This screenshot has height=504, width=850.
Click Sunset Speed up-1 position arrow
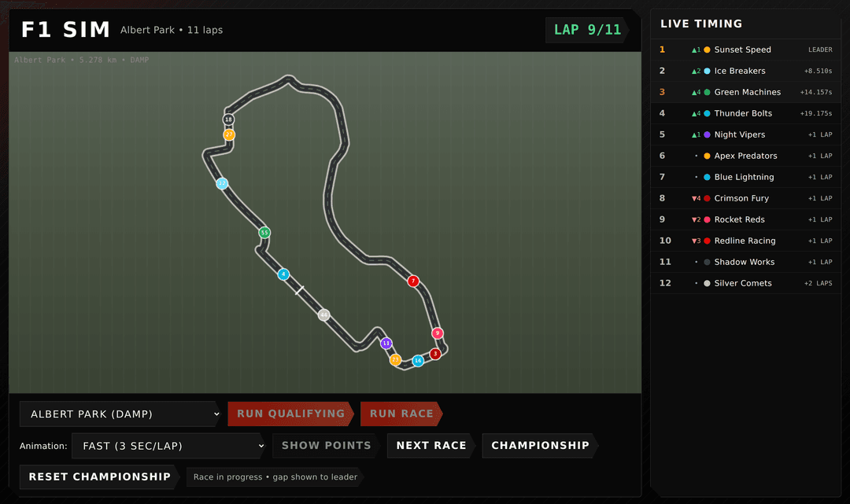coord(696,50)
